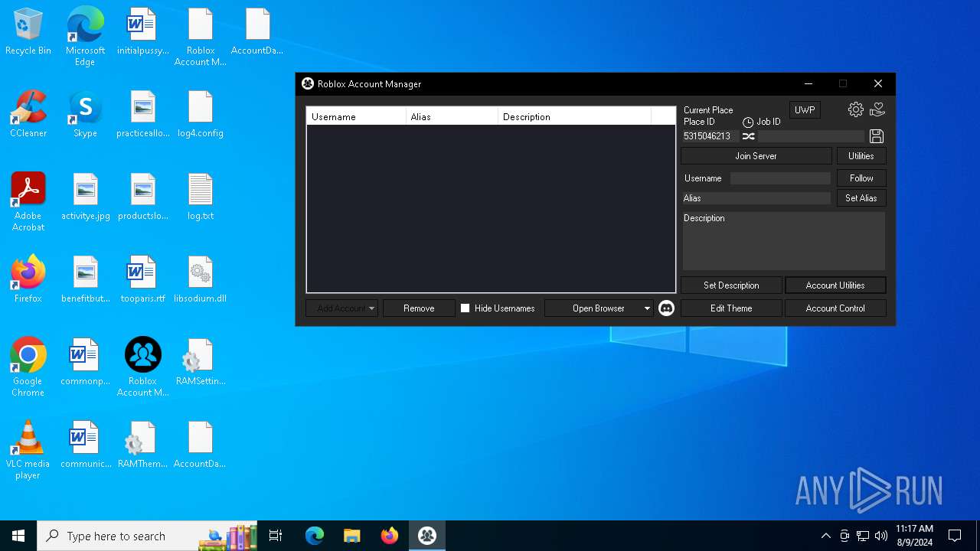Click the Set Description button
This screenshot has width=980, height=551.
point(731,285)
